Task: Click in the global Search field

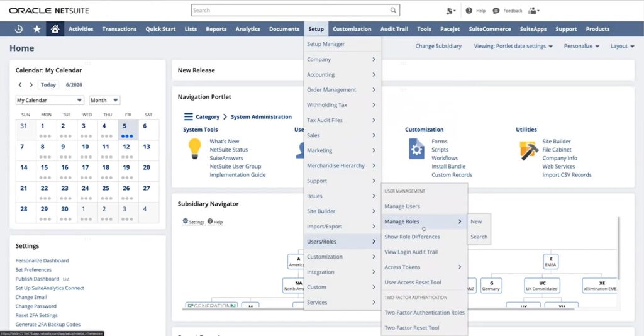Action: [296, 10]
